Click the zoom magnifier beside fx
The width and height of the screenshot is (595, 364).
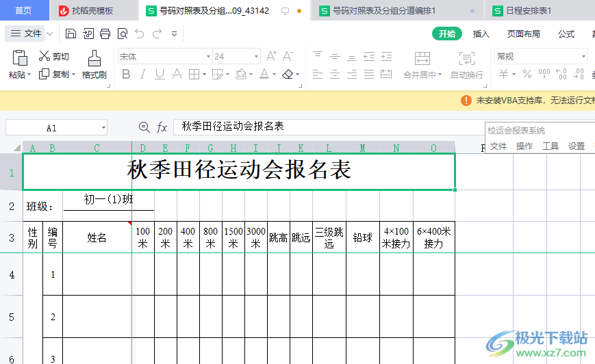(144, 127)
